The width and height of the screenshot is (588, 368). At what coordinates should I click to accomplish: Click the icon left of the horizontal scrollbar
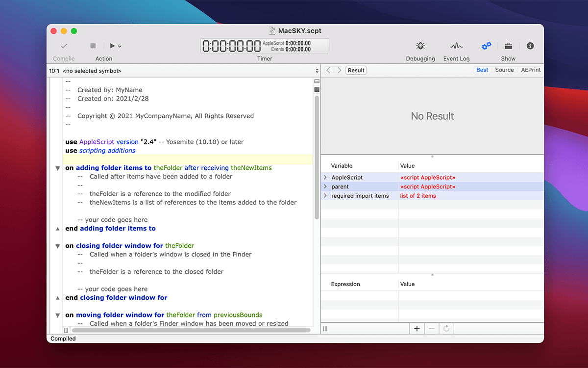[66, 330]
